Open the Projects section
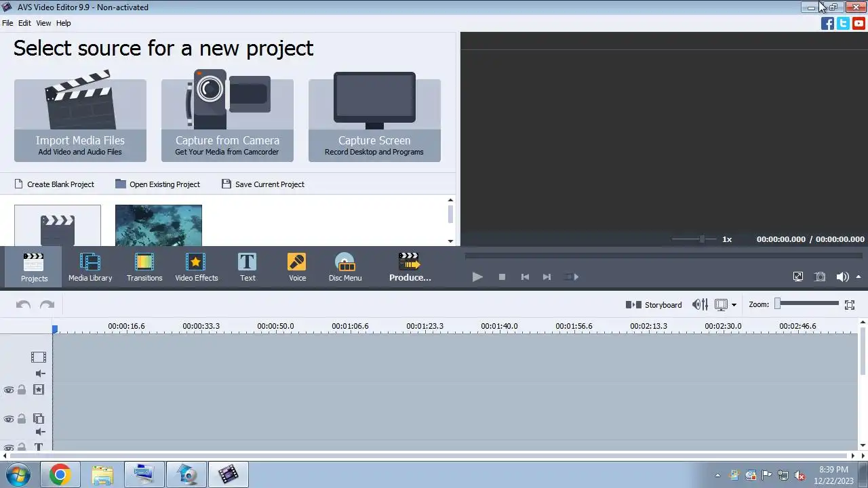 click(x=33, y=266)
